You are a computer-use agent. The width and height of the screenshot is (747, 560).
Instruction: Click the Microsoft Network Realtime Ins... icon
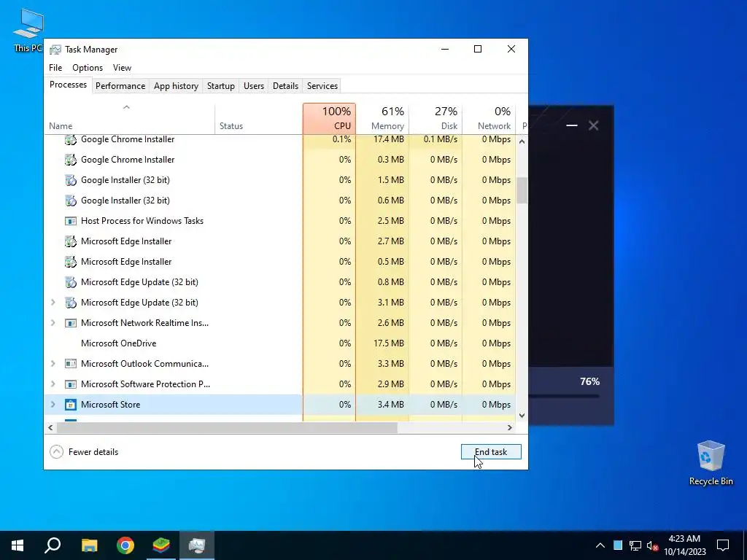[71, 323]
